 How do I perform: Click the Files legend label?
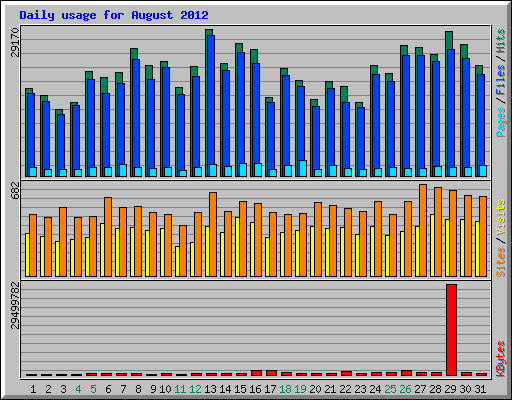pos(500,79)
